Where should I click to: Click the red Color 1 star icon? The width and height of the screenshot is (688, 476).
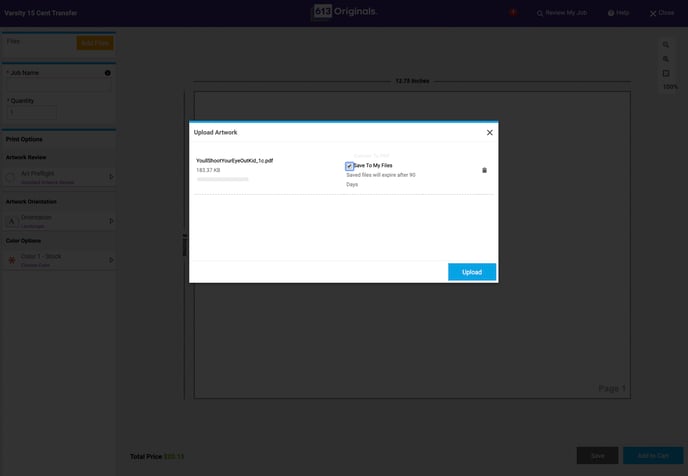tap(12, 260)
